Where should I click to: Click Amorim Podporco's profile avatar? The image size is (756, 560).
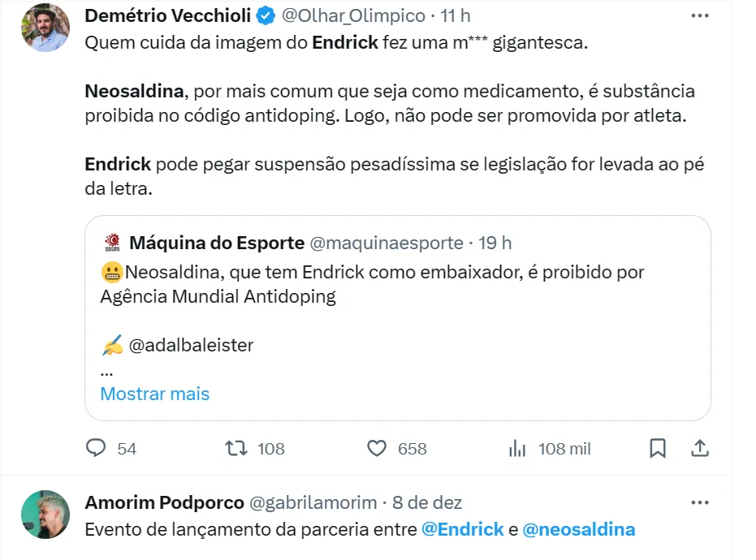pos(45,515)
